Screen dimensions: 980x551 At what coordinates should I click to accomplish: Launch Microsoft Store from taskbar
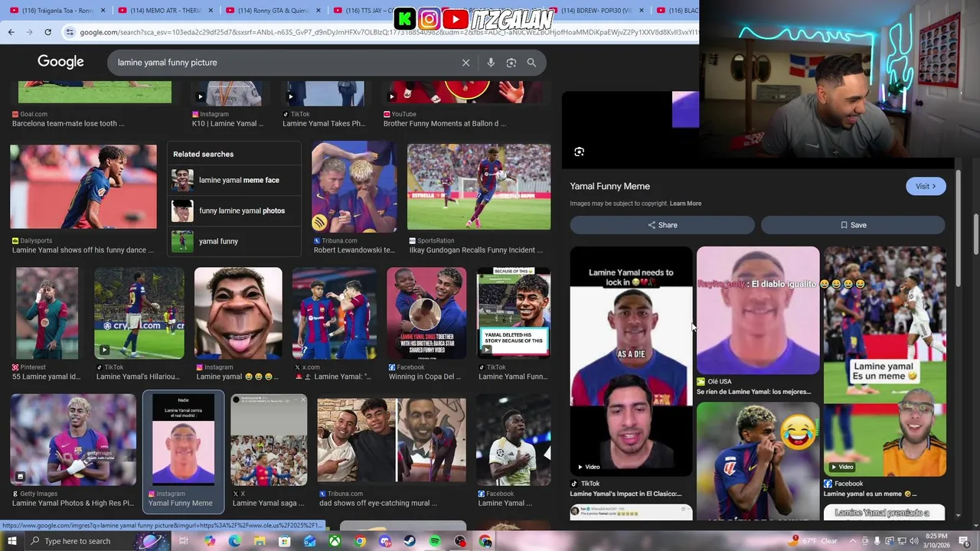pyautogui.click(x=285, y=541)
